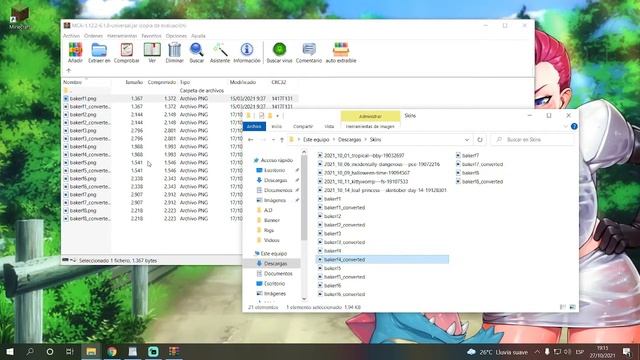Expand the Explorer ribbon chevron
Image resolution: width=640 pixels, height=360 pixels.
click(565, 127)
